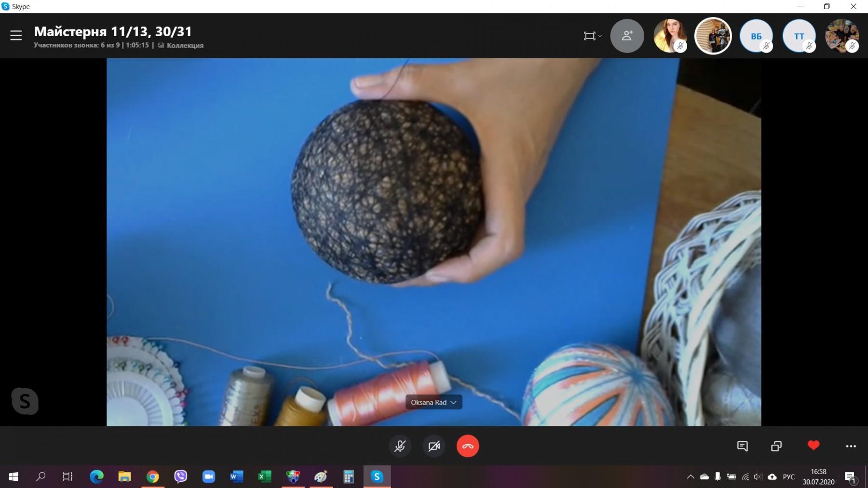
Task: Open Task View on the taskbar
Action: click(x=68, y=477)
